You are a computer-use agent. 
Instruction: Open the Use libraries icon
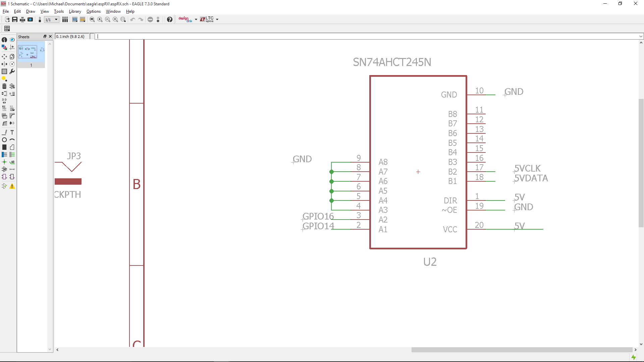tap(65, 19)
